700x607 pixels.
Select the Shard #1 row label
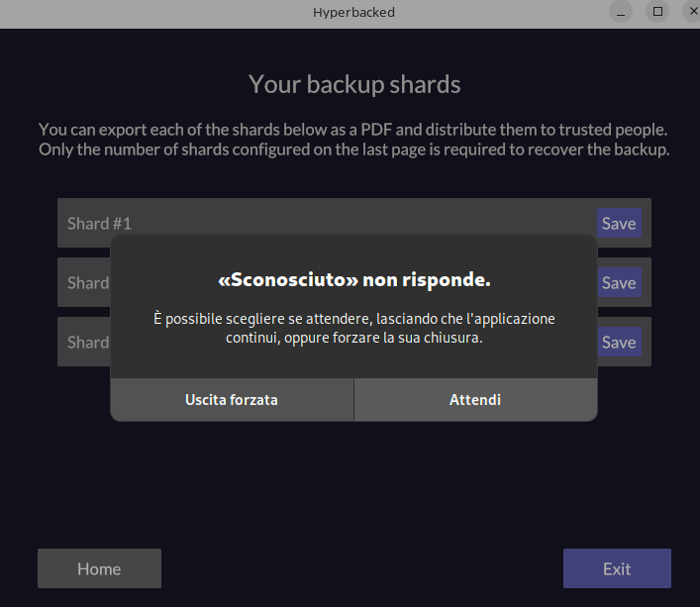point(100,224)
